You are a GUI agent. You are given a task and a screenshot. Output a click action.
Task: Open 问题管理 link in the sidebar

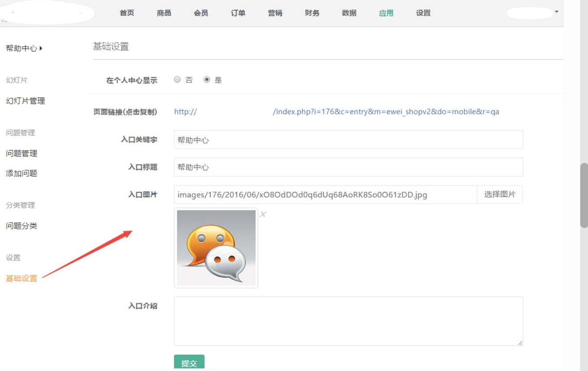[x=22, y=153]
